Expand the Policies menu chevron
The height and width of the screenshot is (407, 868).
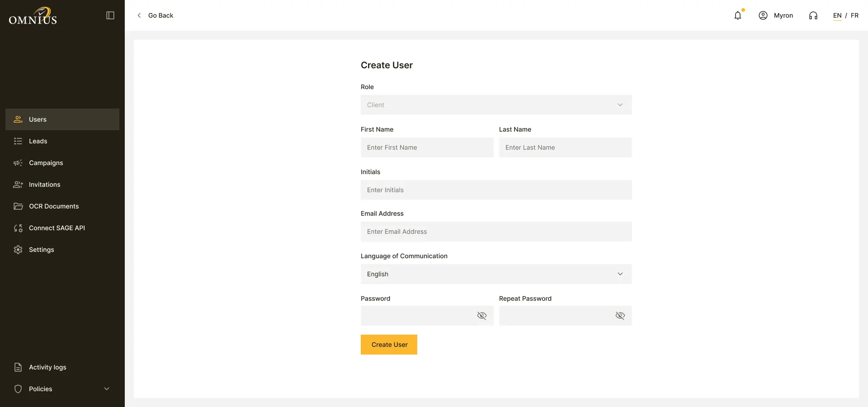click(107, 389)
